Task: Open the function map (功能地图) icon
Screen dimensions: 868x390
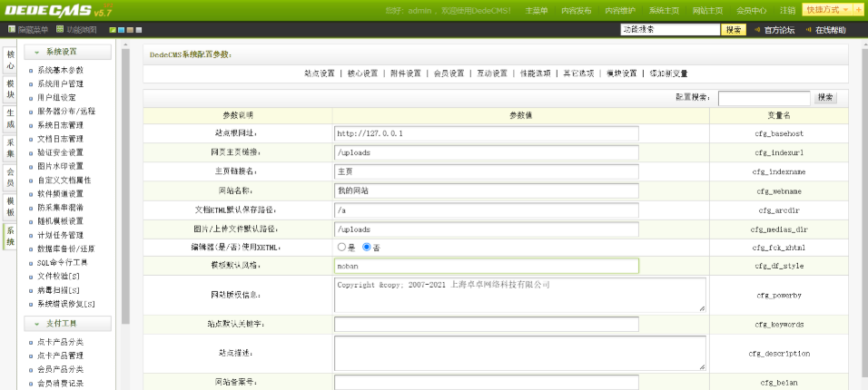Action: (x=61, y=29)
